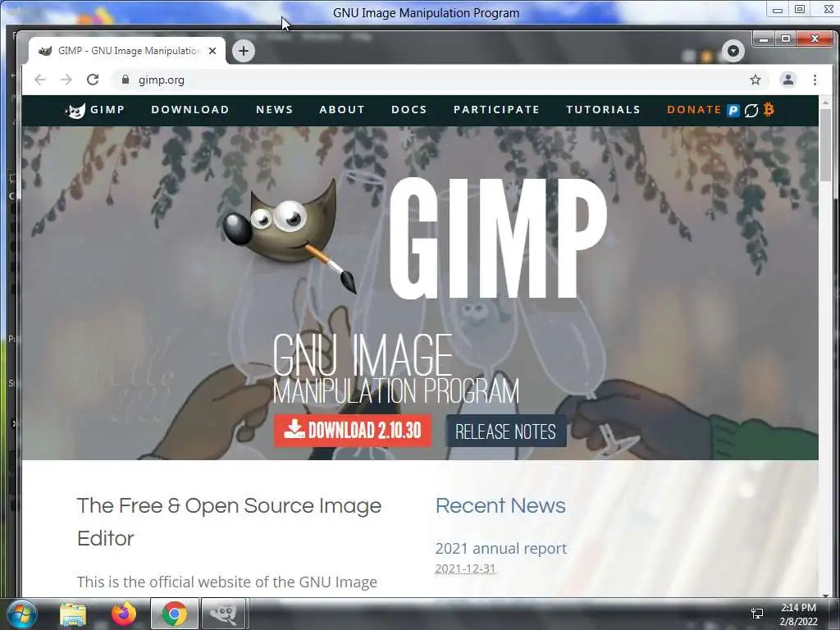Click the Chrome taskbar icon

click(175, 614)
